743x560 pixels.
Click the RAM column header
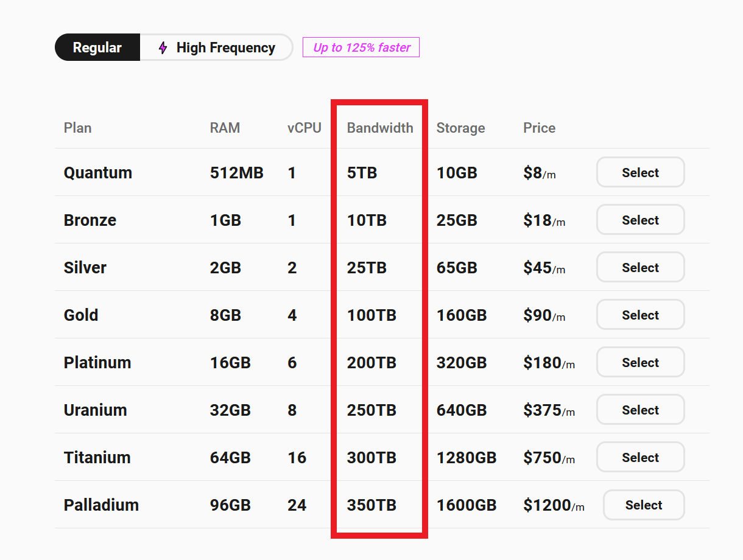(225, 128)
